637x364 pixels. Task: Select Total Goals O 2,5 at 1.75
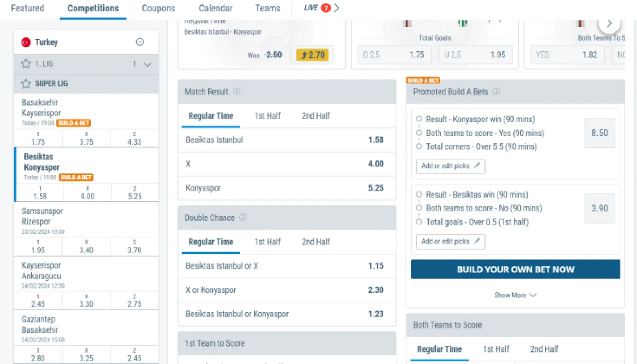[394, 55]
